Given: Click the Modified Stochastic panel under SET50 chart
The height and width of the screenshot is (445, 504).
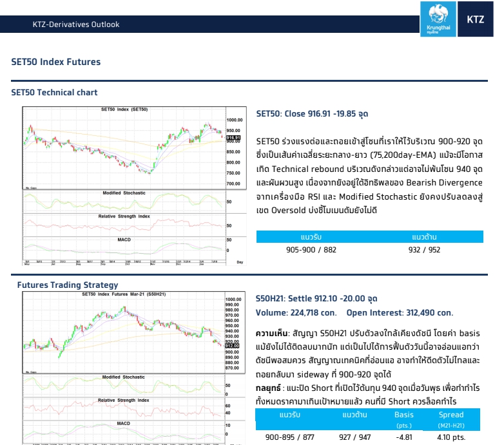Looking at the screenshot, I should pos(124,202).
